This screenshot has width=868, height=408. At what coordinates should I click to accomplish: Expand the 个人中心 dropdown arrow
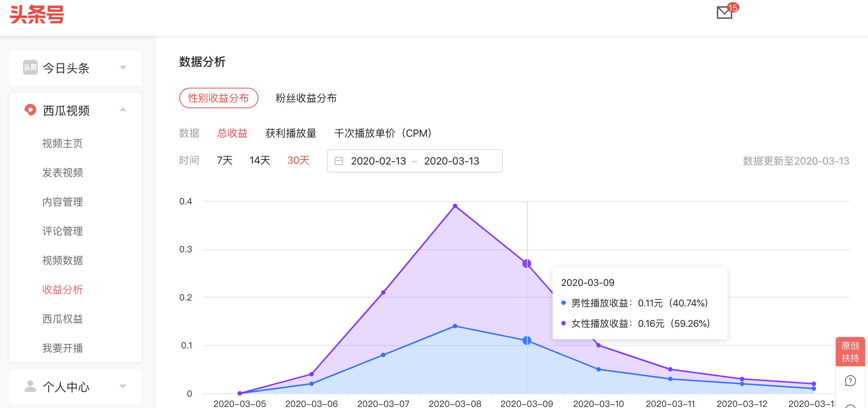coord(123,386)
